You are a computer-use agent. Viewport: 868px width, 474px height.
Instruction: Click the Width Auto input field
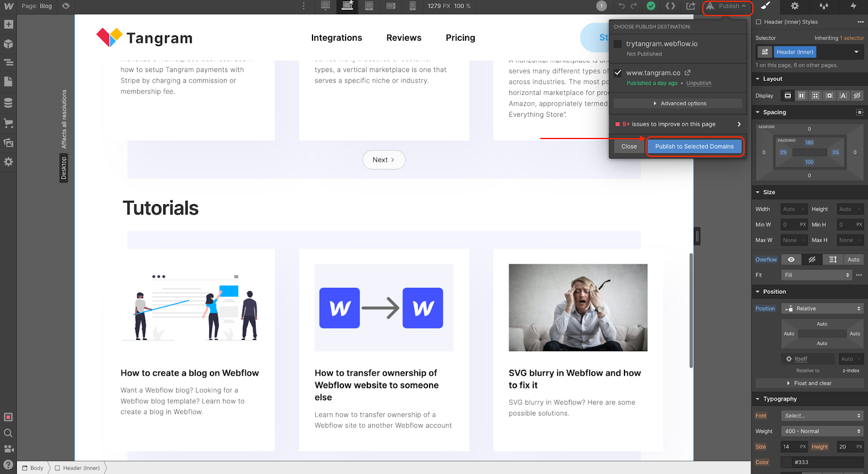794,209
